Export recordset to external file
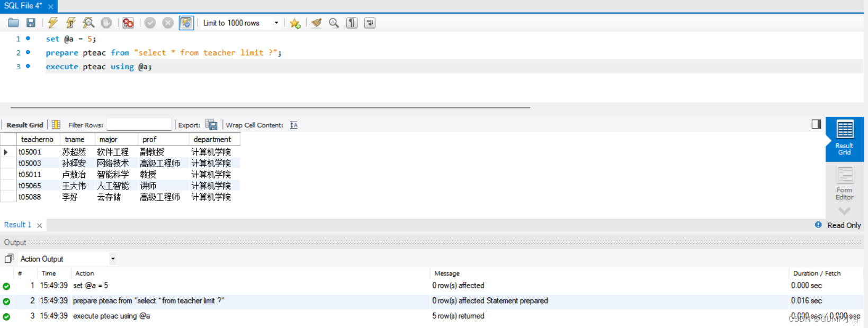The image size is (868, 328). point(211,125)
